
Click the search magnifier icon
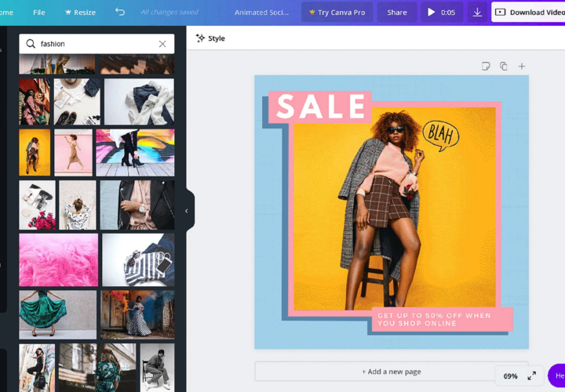pos(31,44)
